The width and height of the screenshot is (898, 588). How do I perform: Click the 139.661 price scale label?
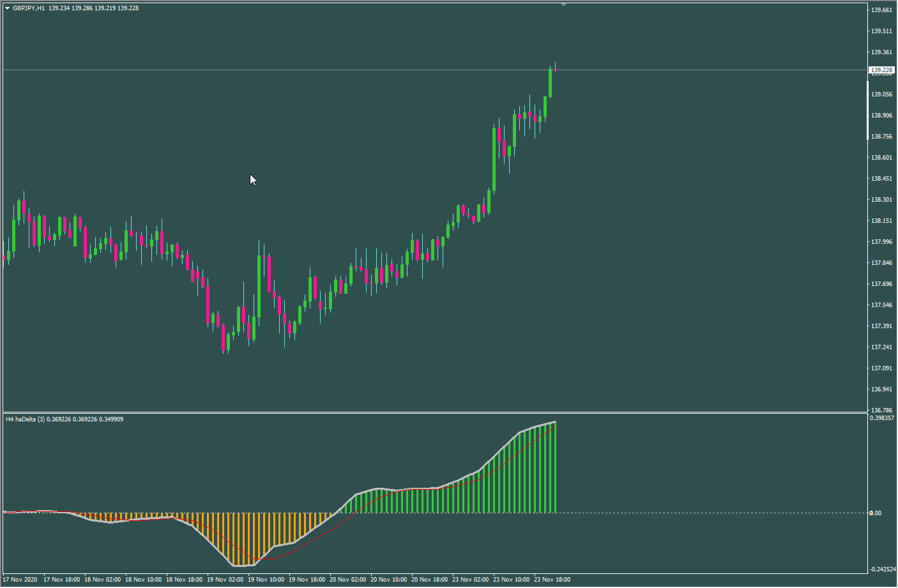[881, 10]
